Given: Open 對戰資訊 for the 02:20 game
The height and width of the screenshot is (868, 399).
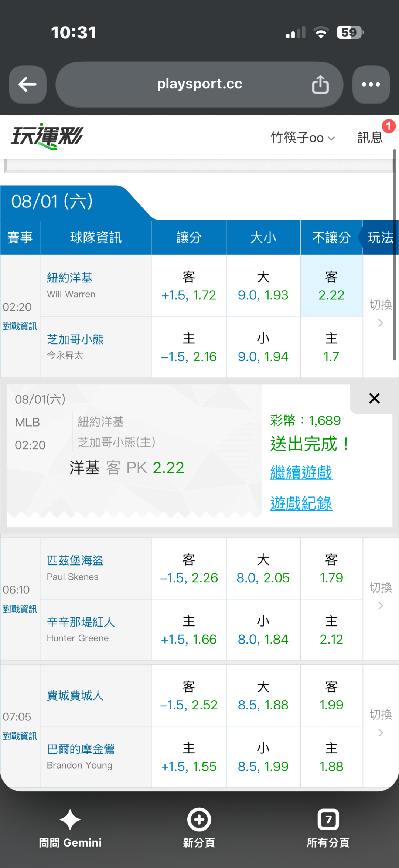Looking at the screenshot, I should pyautogui.click(x=20, y=326).
